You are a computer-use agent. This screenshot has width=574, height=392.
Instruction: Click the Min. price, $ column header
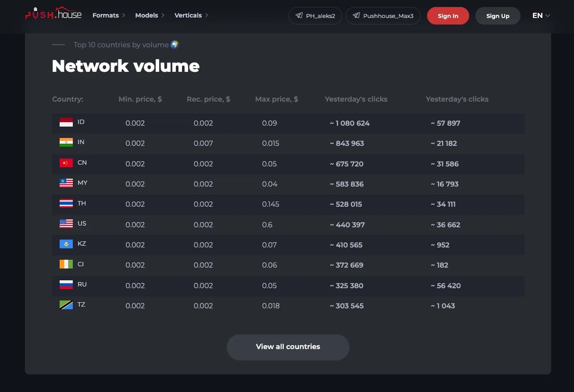click(x=140, y=99)
